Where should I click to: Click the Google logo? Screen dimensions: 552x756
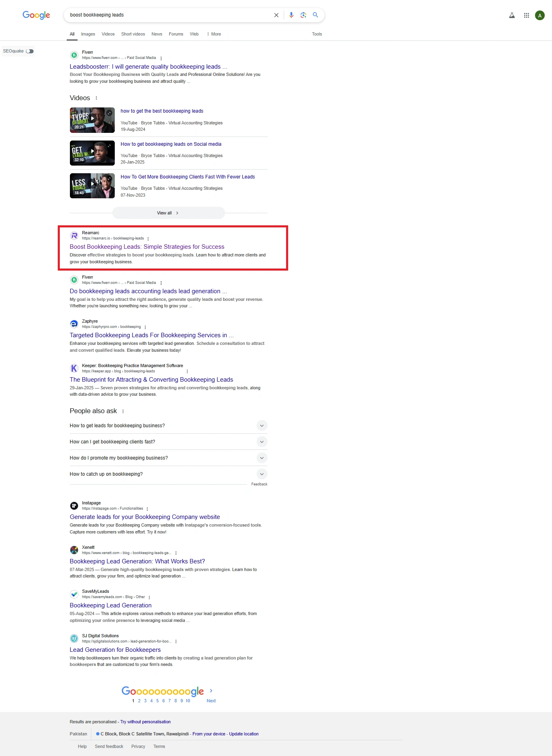coord(36,15)
